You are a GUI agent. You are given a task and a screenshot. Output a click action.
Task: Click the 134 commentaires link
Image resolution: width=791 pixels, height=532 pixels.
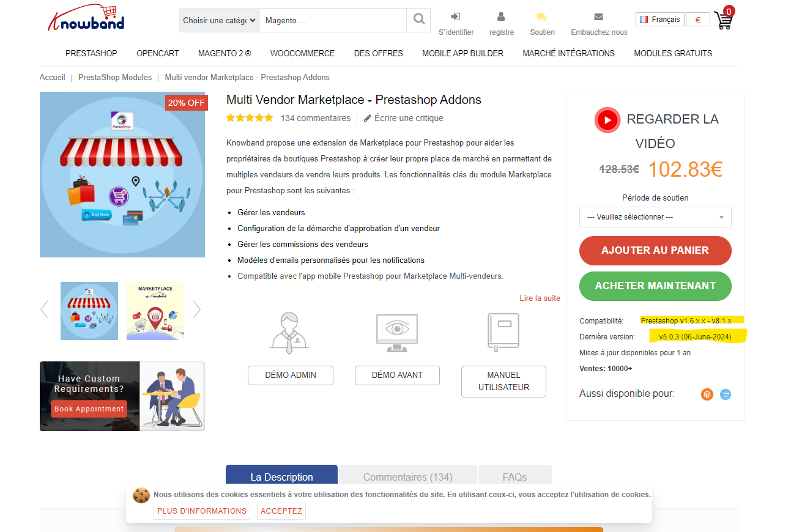(x=316, y=118)
